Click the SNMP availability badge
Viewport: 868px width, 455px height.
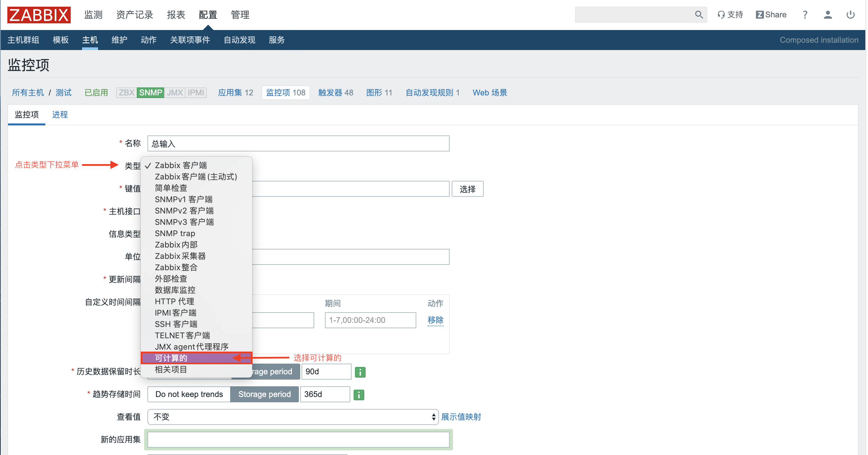click(151, 93)
